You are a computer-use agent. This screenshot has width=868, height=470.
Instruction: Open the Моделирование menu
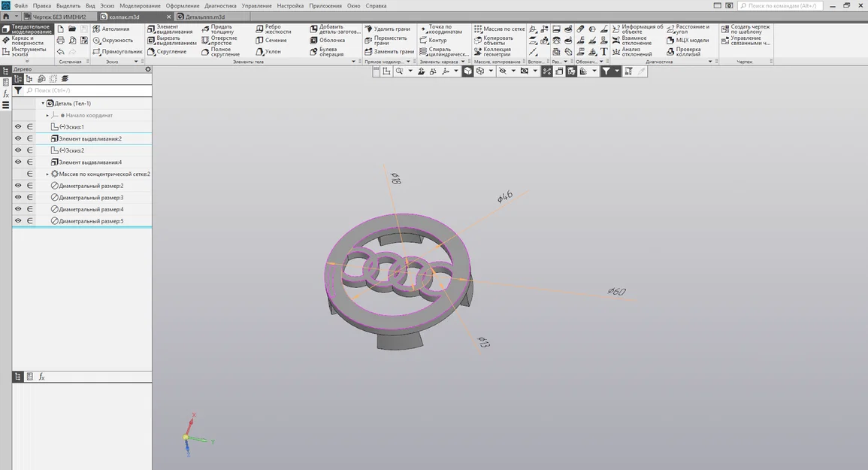click(x=140, y=5)
